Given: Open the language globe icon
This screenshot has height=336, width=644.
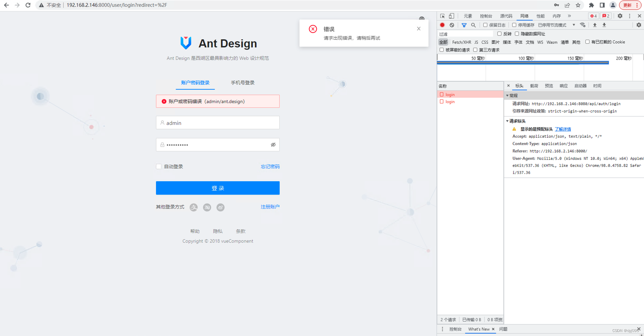Looking at the screenshot, I should tap(422, 18).
